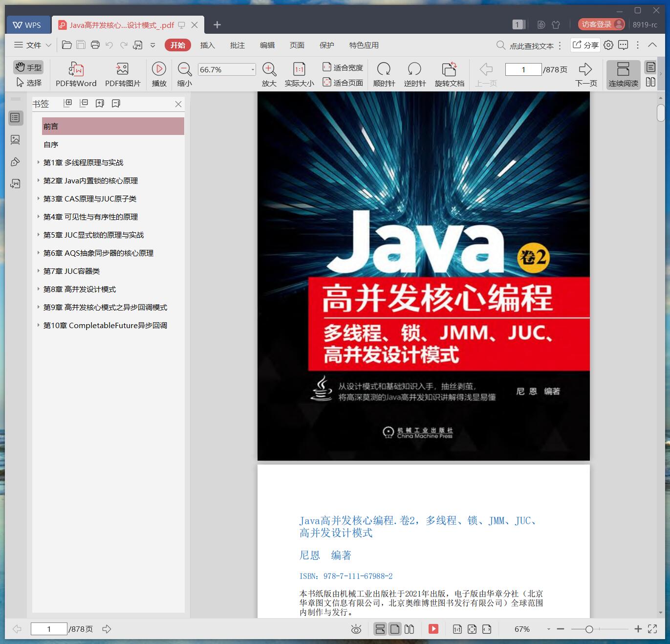
Task: Fit whole page in view
Action: click(343, 83)
